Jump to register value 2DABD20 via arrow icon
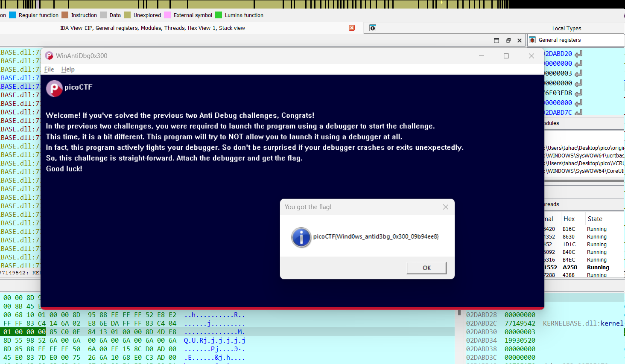This screenshot has width=625, height=364. coord(578,54)
